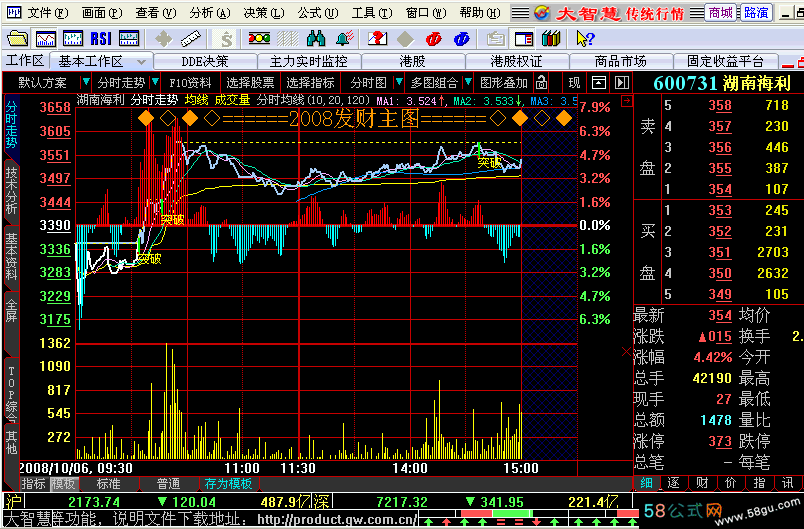The height and width of the screenshot is (529, 804).
Task: Click the four-way arrow move icon
Action: point(164,38)
